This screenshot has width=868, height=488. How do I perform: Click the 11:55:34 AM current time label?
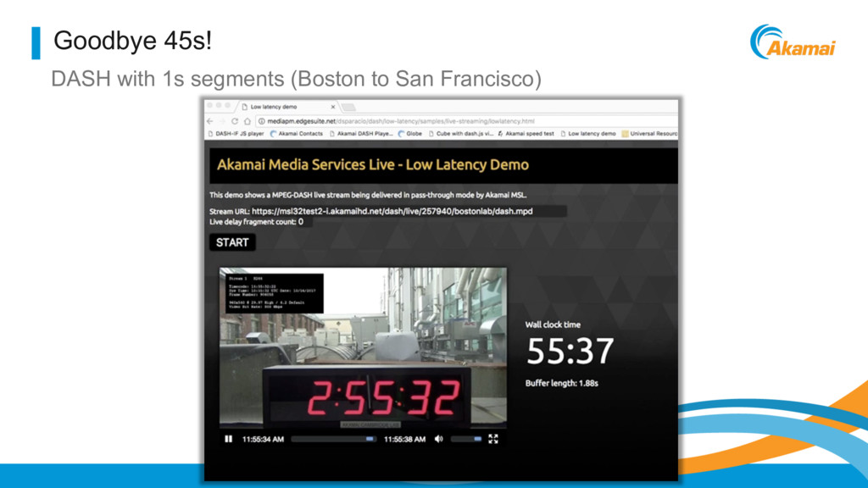[x=263, y=439]
